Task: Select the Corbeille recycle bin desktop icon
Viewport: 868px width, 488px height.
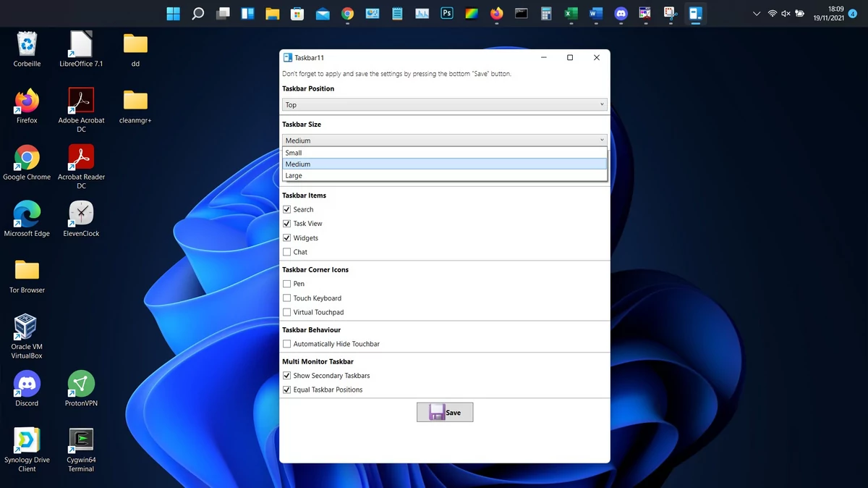Action: click(27, 49)
